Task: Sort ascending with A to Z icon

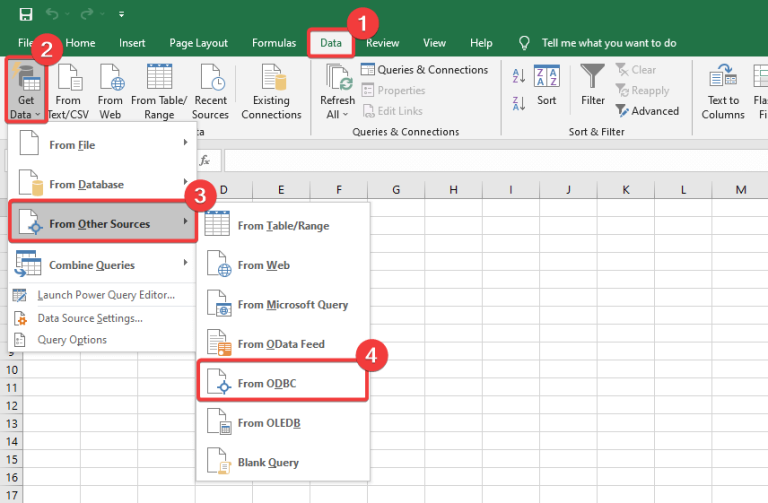Action: 519,76
